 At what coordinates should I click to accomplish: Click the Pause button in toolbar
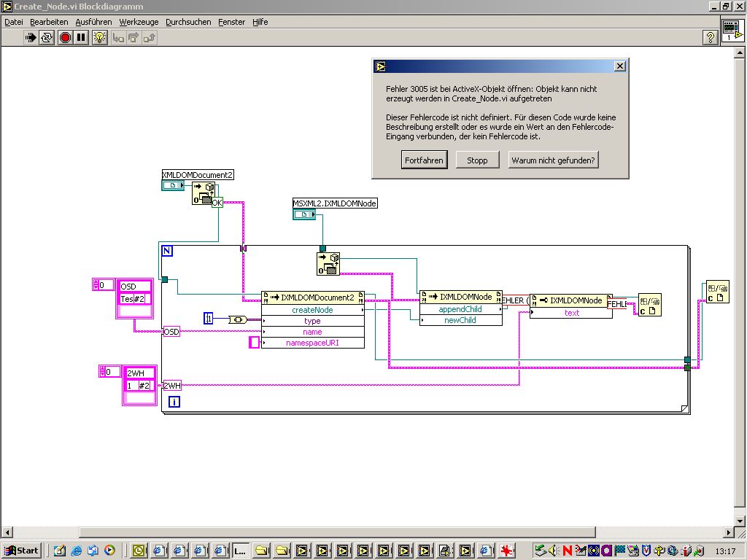click(81, 37)
